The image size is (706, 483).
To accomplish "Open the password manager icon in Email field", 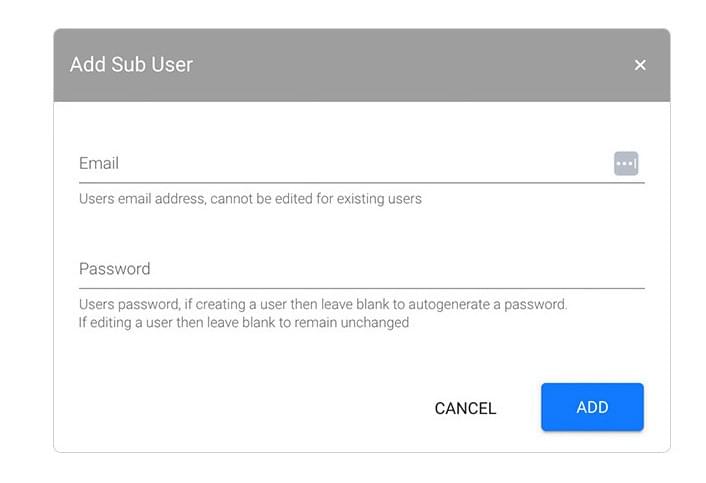I will click(x=626, y=163).
